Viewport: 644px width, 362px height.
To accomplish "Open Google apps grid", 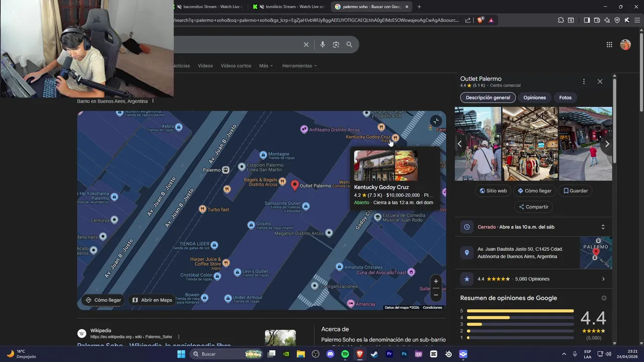I will (609, 45).
